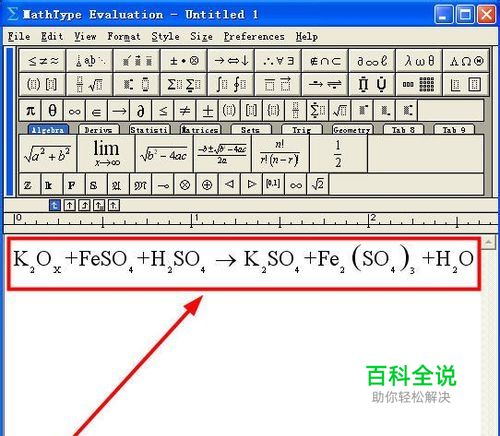This screenshot has height=436, width=500.
Task: Open the Format menu
Action: (x=124, y=36)
